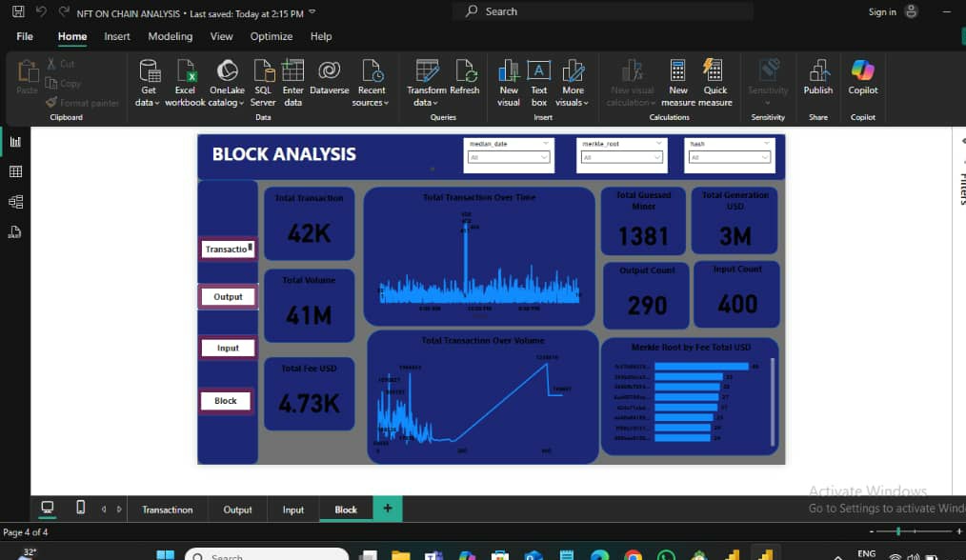Open Dataverse connector

click(x=329, y=78)
